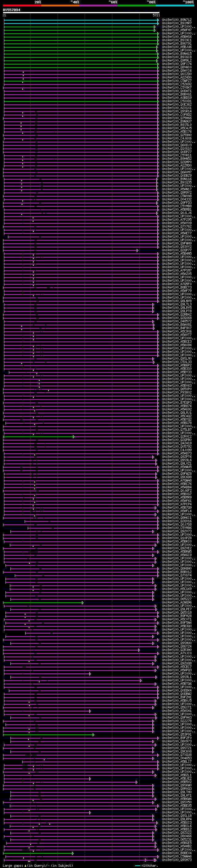Select hit label UniRef100_Q5GIT1
This screenshot has height=868, width=197.
coord(177,707)
